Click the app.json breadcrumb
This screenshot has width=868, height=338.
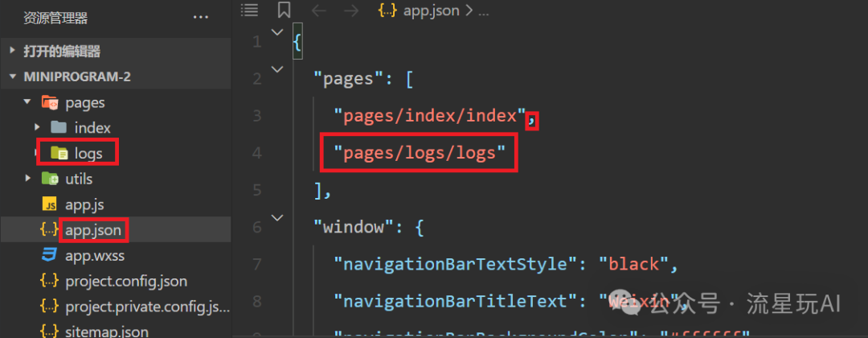click(432, 10)
